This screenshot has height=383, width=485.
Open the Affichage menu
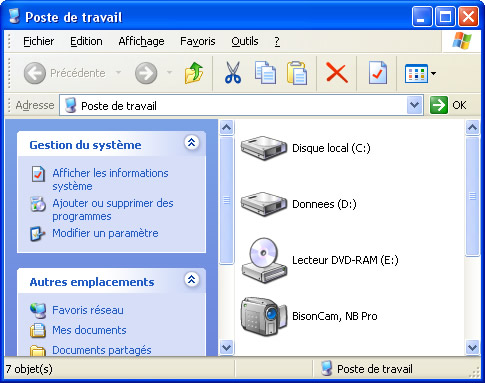[141, 41]
